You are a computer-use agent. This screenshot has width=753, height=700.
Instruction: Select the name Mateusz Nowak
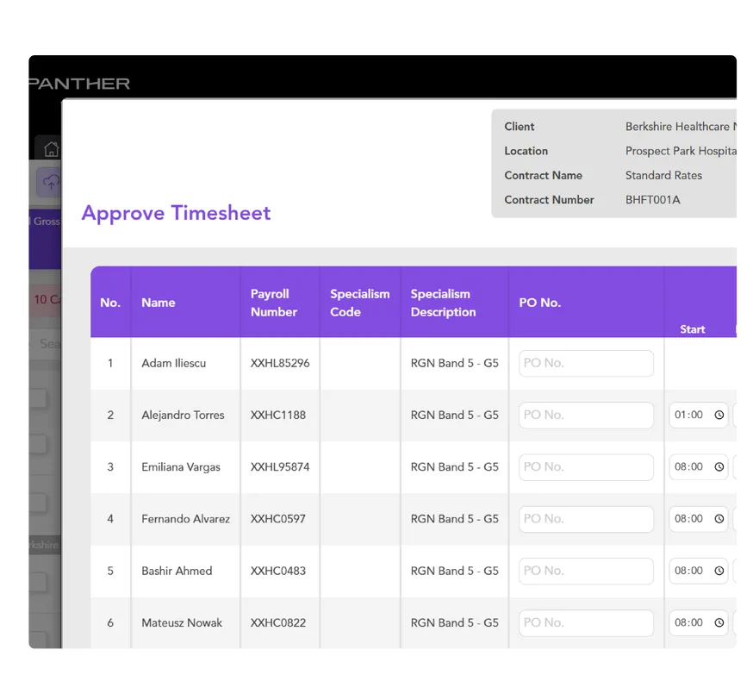(182, 622)
